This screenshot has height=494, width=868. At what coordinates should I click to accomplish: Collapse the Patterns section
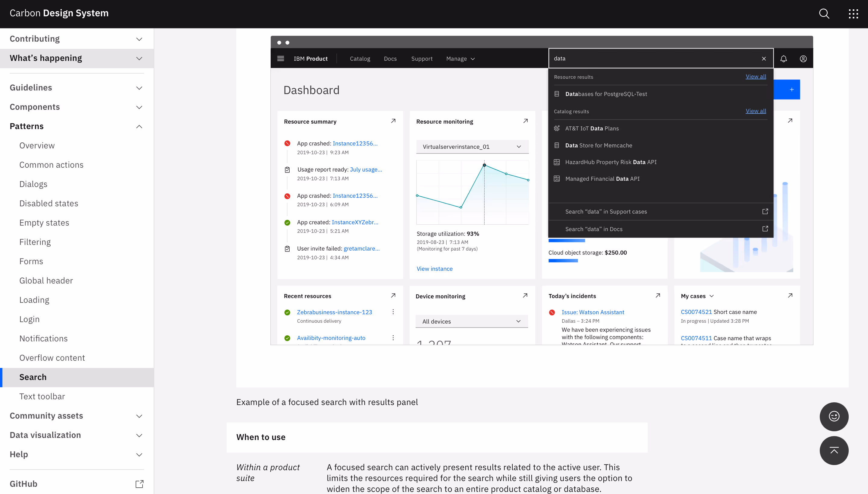point(77,126)
